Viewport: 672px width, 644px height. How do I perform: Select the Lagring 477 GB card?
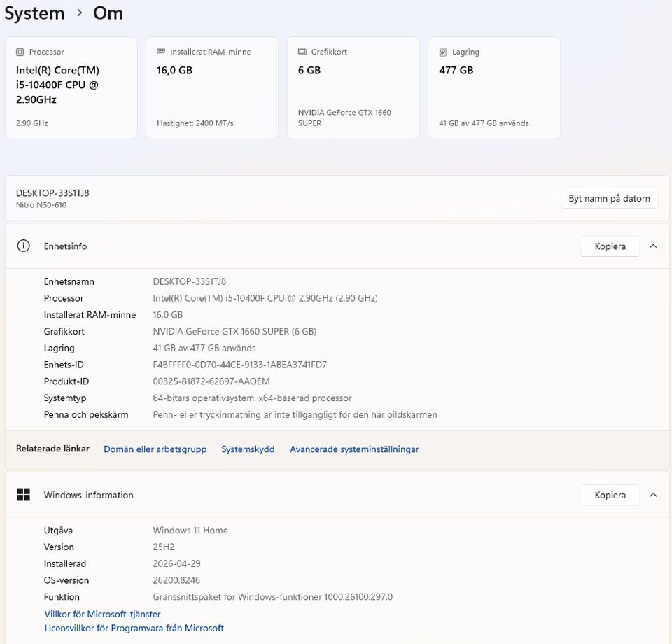click(493, 88)
